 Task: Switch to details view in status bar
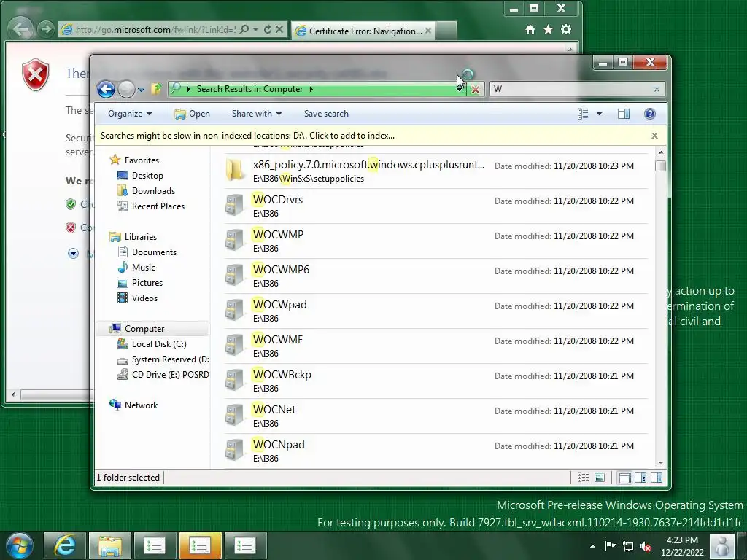583,478
